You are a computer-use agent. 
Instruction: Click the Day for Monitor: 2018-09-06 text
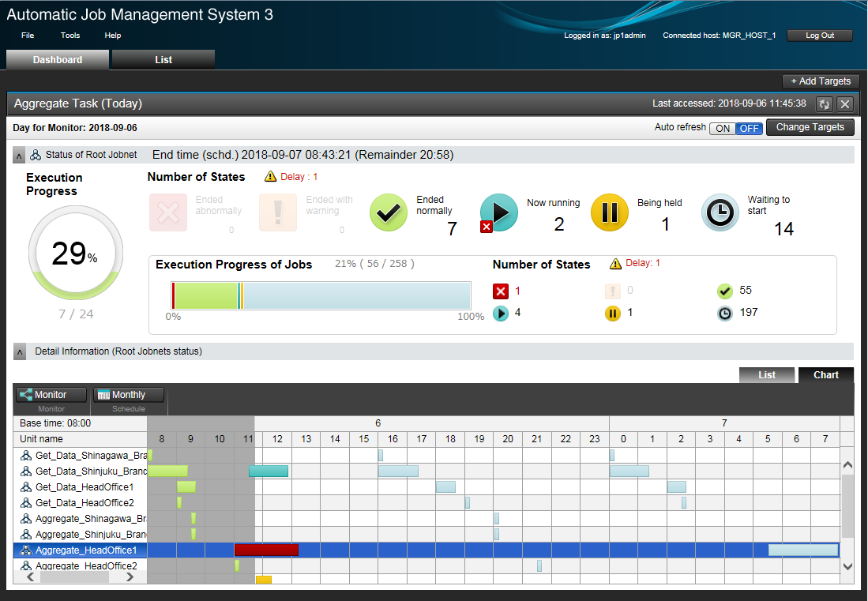(x=75, y=128)
